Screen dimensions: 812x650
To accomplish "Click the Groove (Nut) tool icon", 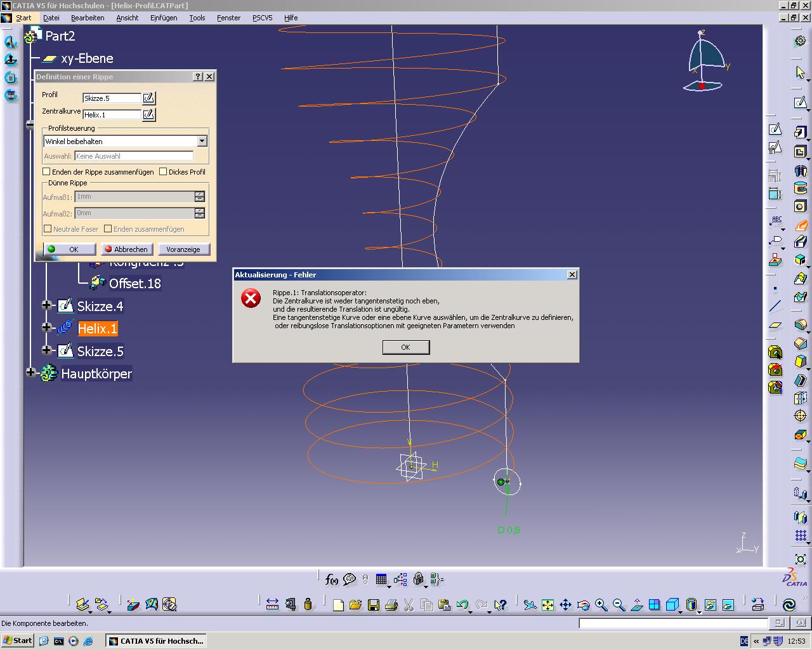I will pyautogui.click(x=801, y=188).
